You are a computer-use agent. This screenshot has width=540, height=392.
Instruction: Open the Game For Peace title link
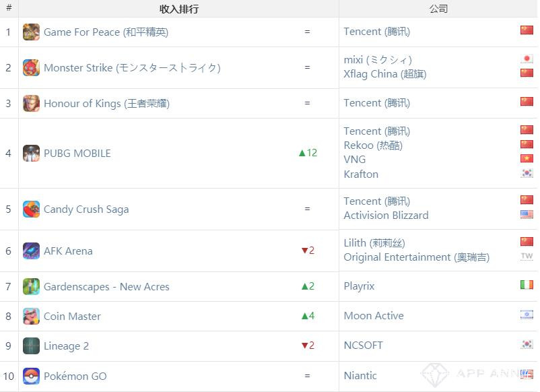pyautogui.click(x=106, y=32)
